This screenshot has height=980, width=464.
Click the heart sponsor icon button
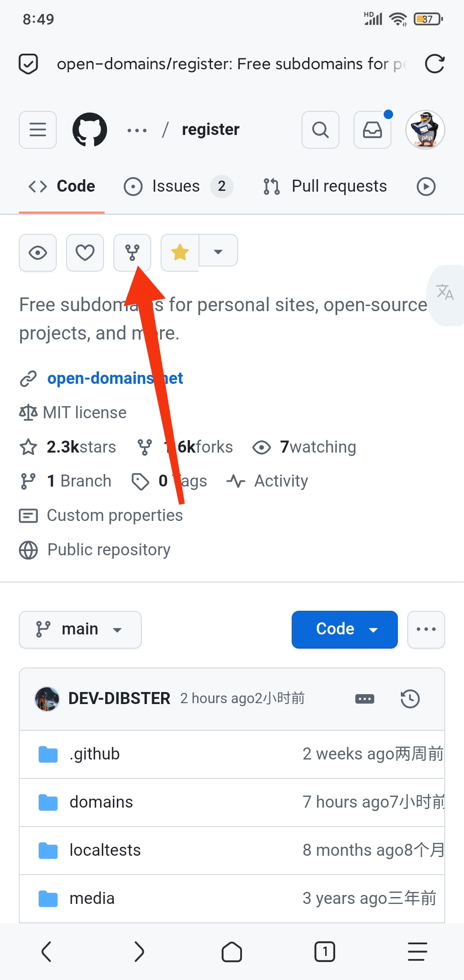tap(85, 252)
